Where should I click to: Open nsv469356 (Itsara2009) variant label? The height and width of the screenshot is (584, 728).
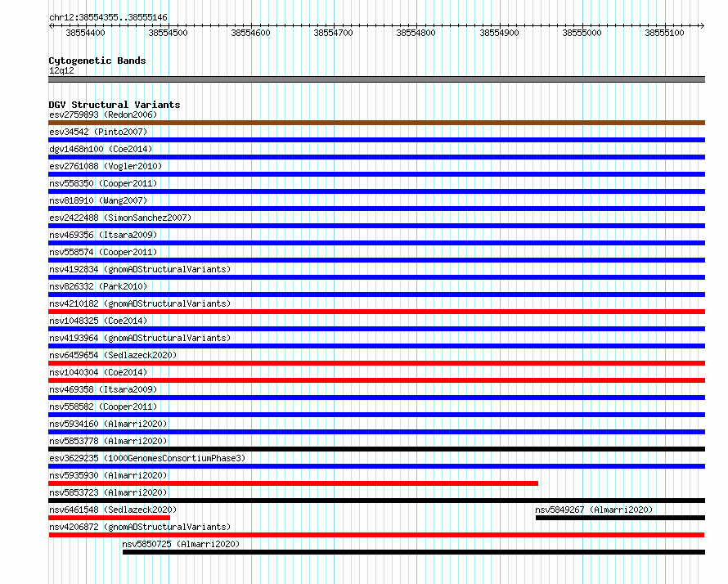point(103,235)
